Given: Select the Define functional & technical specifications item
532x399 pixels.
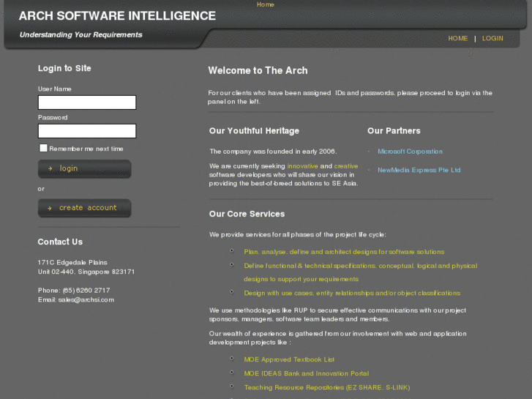Looking at the screenshot, I should point(360,272).
